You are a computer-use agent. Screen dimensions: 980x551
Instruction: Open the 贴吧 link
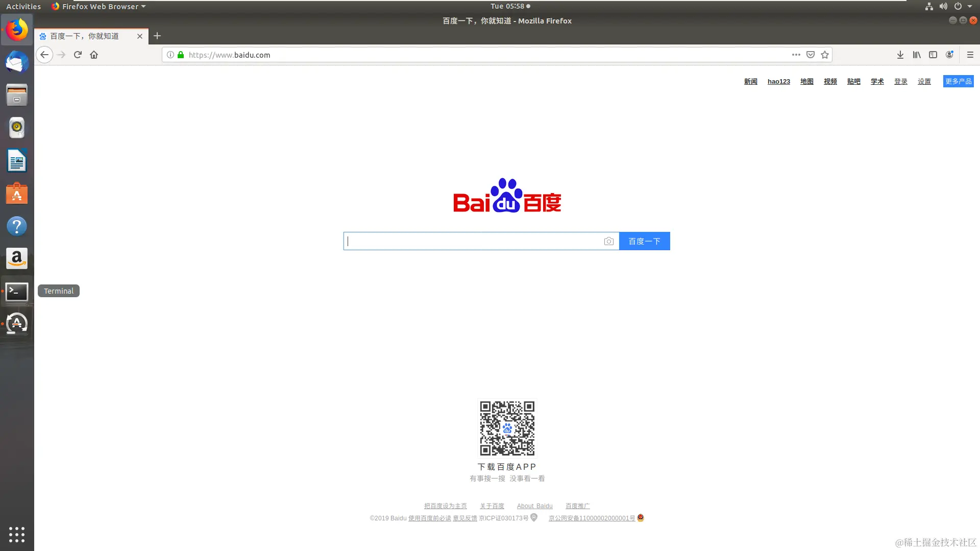[x=854, y=82]
